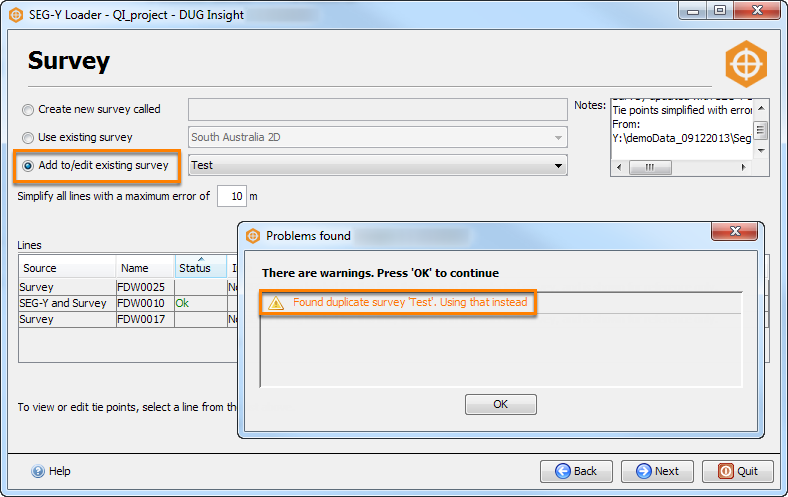The width and height of the screenshot is (788, 497).
Task: Maximize the SEG-Y Loader window
Action: pyautogui.click(x=720, y=11)
